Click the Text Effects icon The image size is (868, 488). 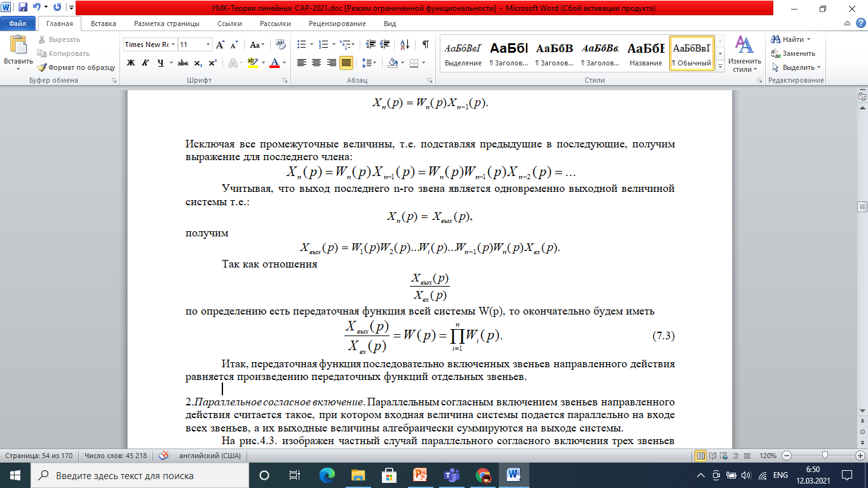click(x=233, y=63)
